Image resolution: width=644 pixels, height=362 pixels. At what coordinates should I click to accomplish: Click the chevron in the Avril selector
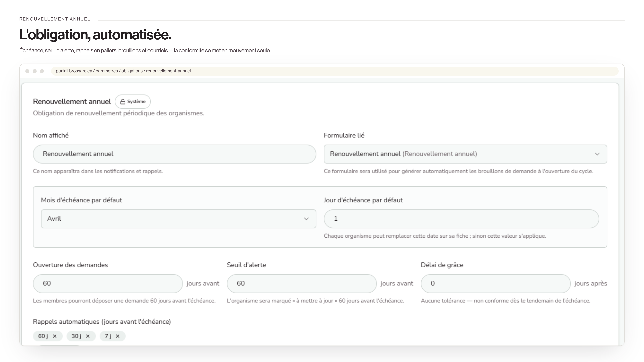click(x=306, y=219)
